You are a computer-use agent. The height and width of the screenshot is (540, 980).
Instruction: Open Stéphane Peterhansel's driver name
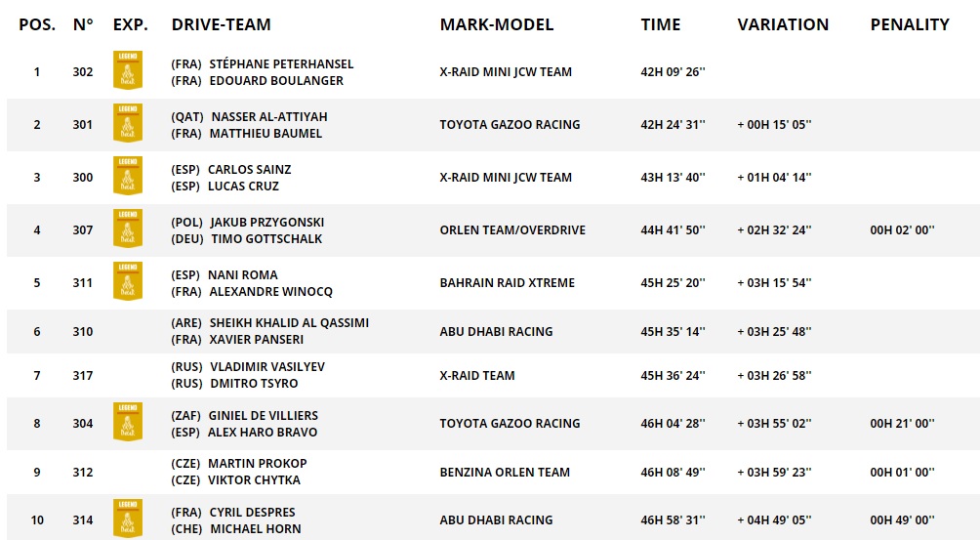281,63
